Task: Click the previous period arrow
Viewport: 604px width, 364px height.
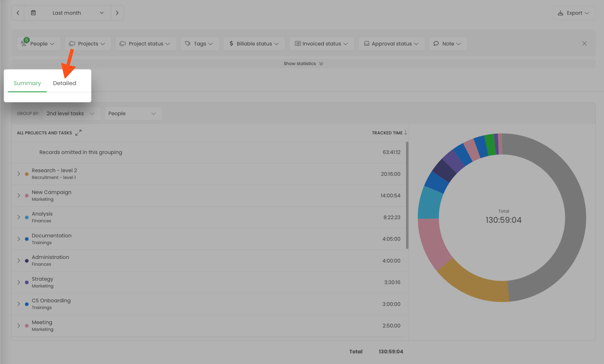Action: tap(18, 13)
